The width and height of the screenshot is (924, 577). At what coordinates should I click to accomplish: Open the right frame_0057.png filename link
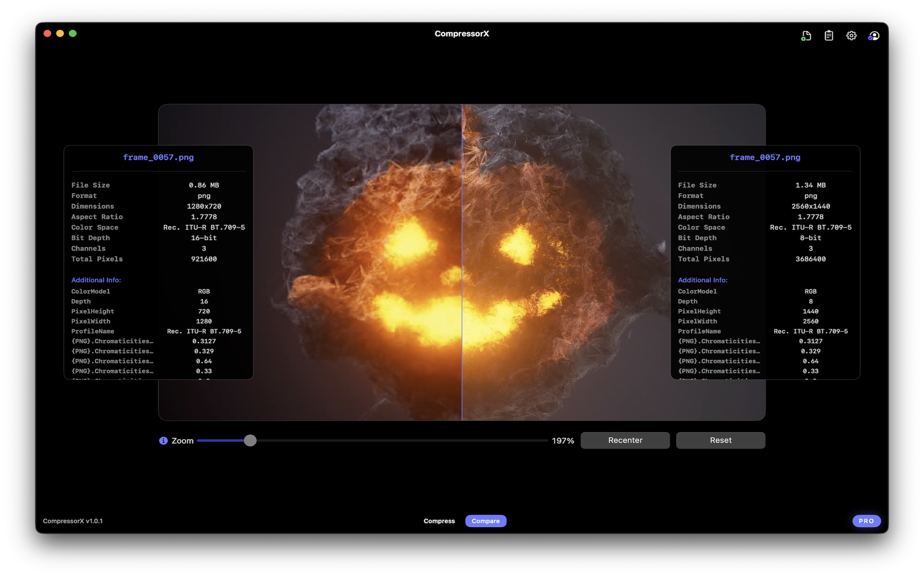point(765,157)
